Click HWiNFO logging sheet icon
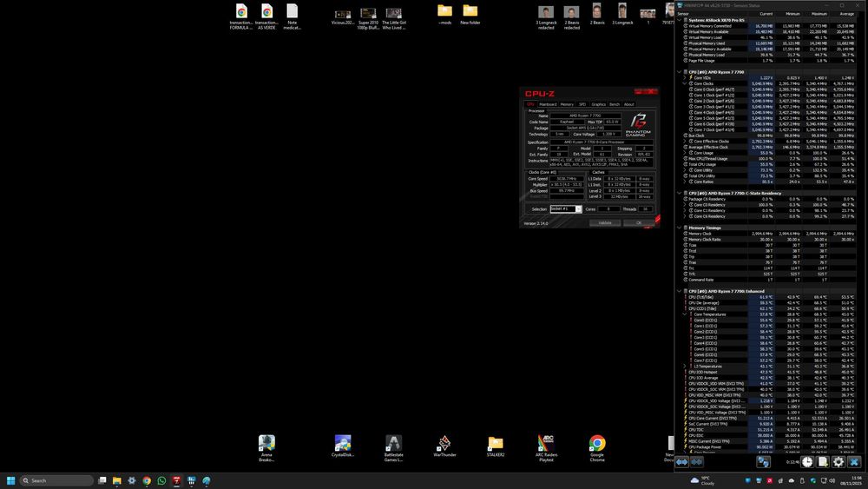Image resolution: width=868 pixels, height=489 pixels. (823, 461)
